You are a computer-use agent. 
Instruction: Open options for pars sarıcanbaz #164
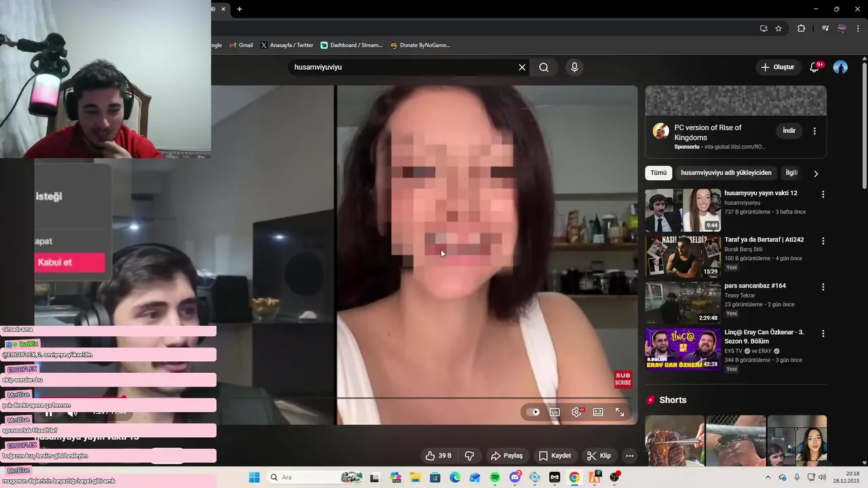coord(823,287)
